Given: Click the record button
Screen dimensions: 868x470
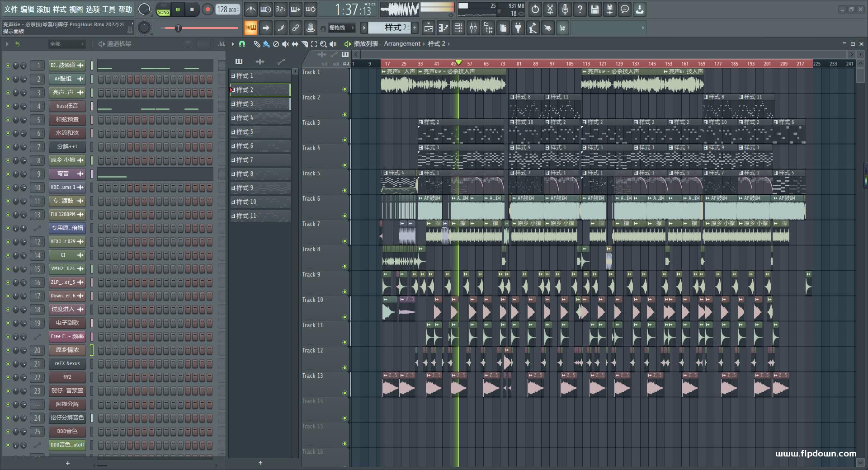Looking at the screenshot, I should pyautogui.click(x=208, y=9).
